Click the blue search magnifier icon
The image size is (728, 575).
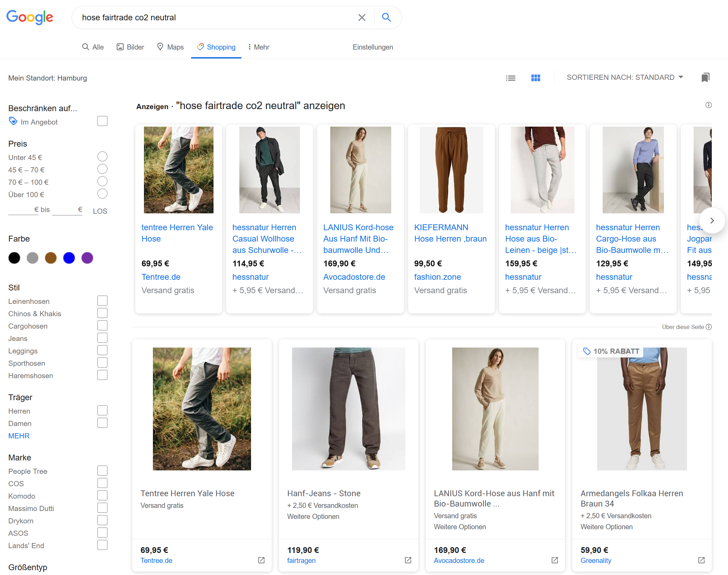386,18
